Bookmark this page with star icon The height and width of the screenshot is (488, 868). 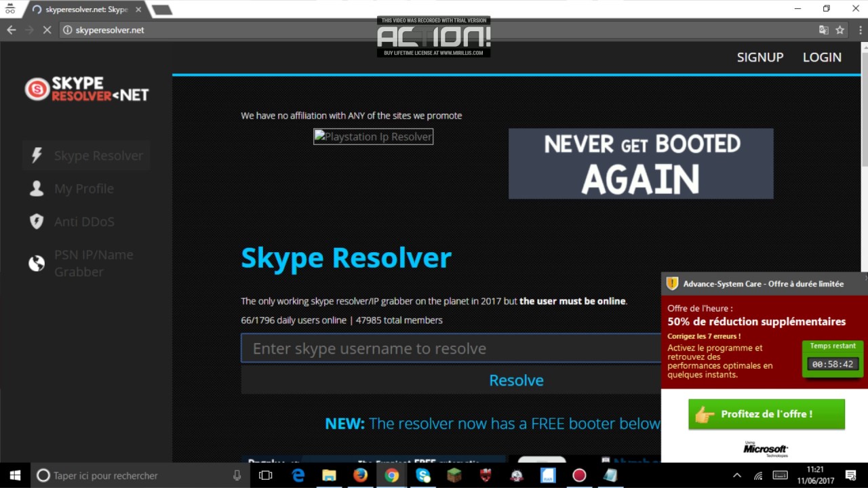tap(840, 30)
